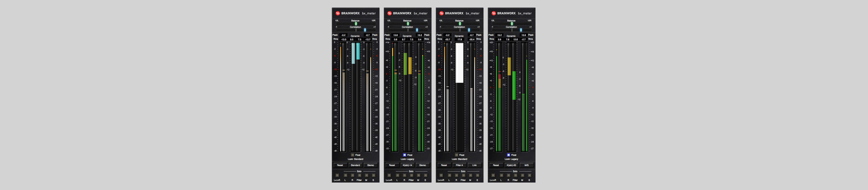Click the Brainworx logo in the Filter A meter
The height and width of the screenshot is (190, 868).
(441, 13)
